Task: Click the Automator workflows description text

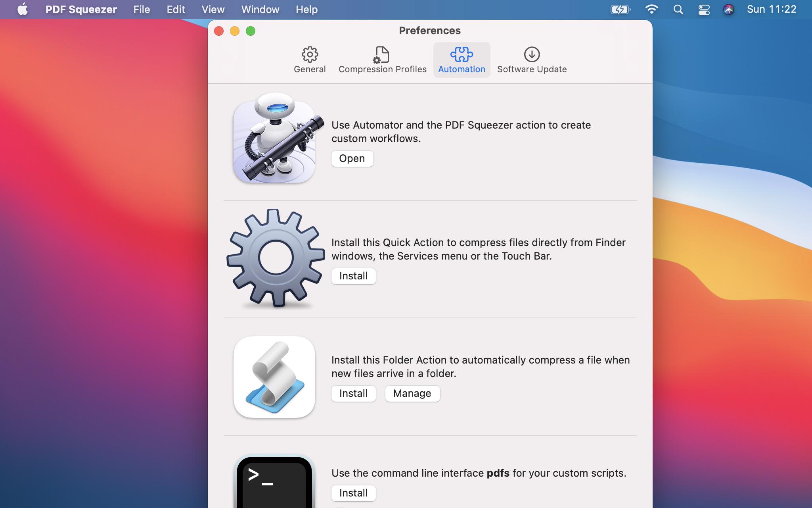Action: coord(461,132)
